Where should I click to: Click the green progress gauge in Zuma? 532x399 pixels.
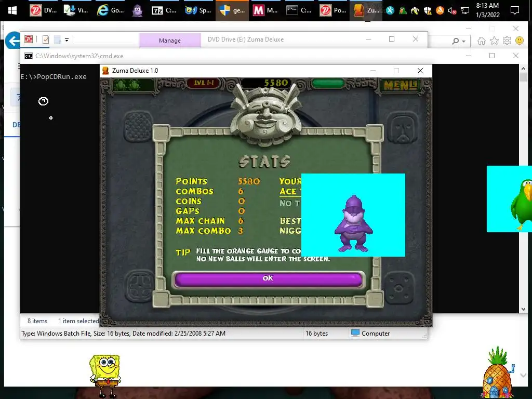click(328, 84)
